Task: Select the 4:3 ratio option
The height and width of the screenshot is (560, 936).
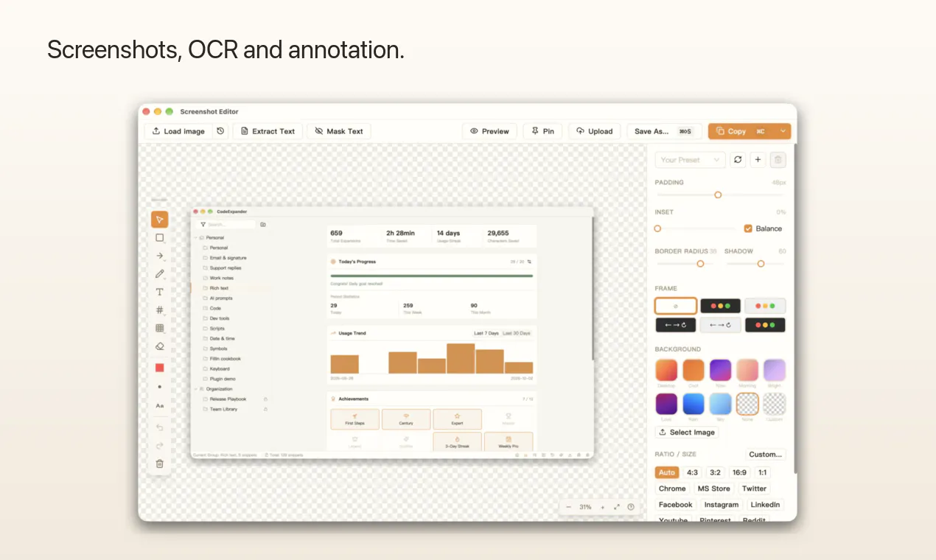Action: click(x=692, y=472)
